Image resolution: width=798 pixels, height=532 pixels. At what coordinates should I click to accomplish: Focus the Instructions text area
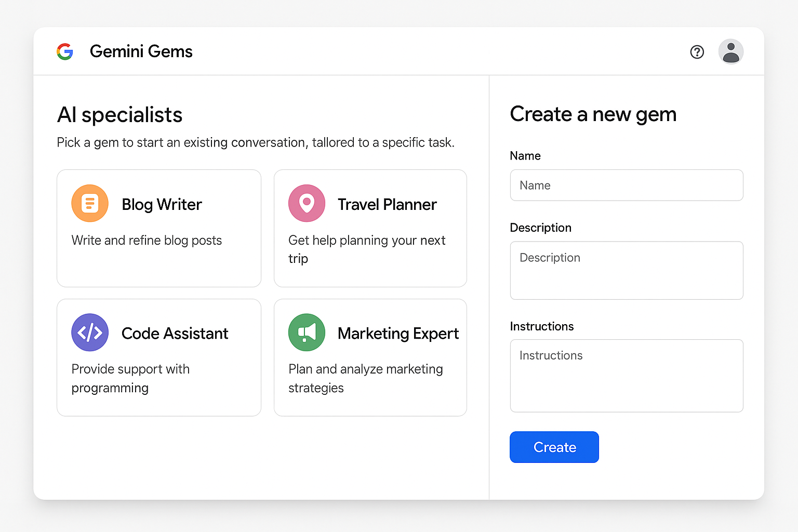(x=627, y=376)
